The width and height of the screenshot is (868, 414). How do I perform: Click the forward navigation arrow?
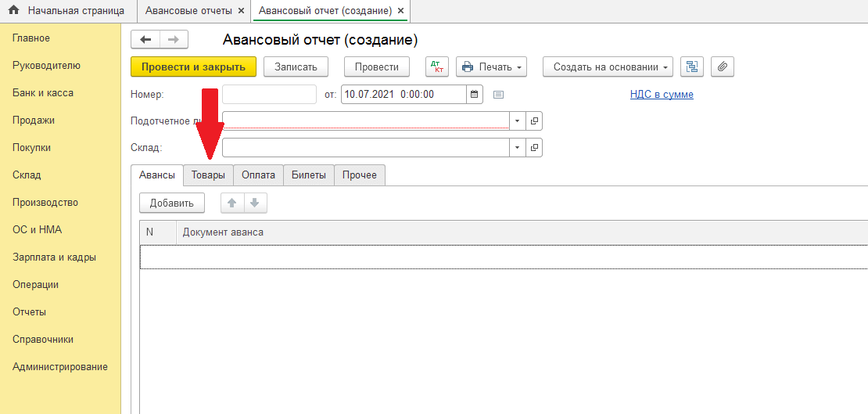pos(174,40)
